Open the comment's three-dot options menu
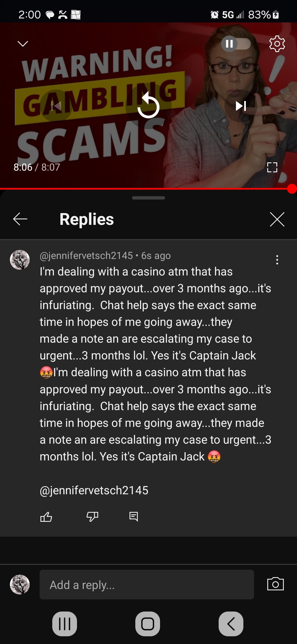 277,260
